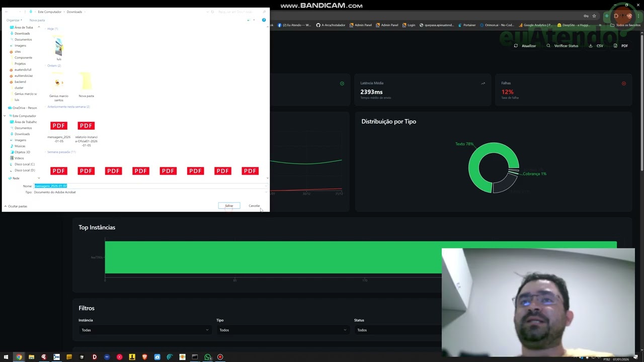
Task: Open the Tipo filter dropdown on dashboard
Action: coord(282,330)
